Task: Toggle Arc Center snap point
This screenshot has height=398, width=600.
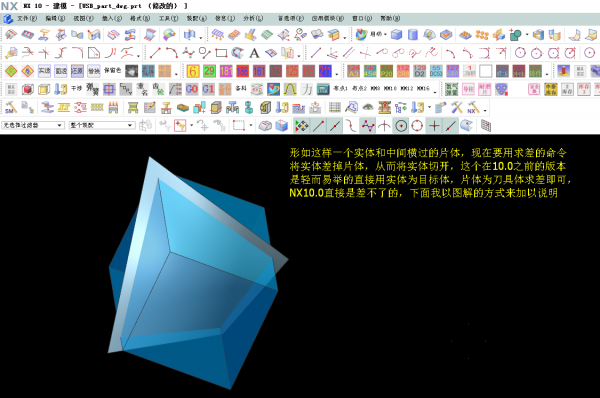Action: [401, 126]
